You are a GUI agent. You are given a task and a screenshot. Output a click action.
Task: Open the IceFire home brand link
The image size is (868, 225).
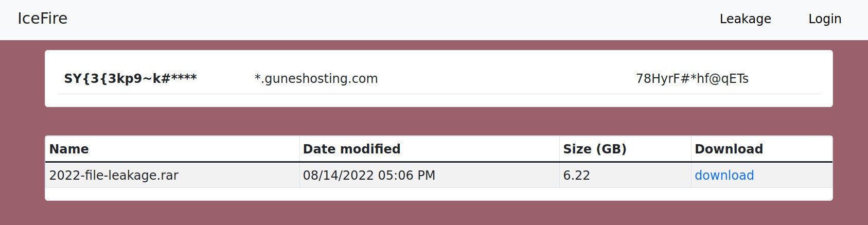point(42,19)
